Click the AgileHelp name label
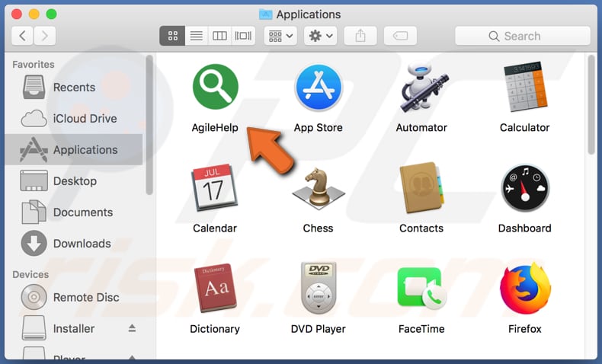The width and height of the screenshot is (602, 364). pos(215,127)
